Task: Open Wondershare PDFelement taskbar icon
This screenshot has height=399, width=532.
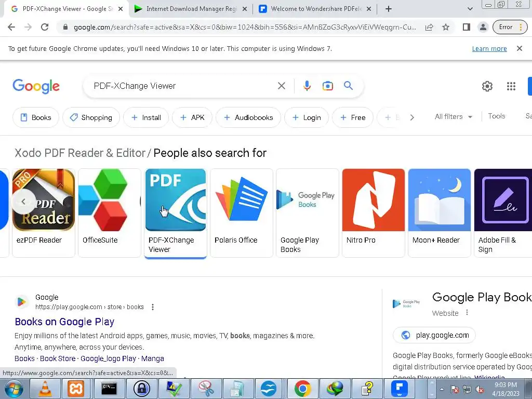Action: (400, 389)
